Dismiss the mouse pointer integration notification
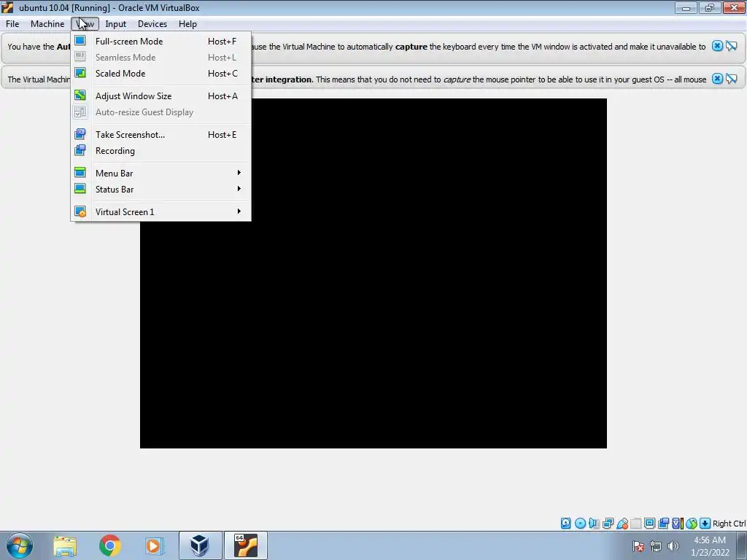 (717, 79)
